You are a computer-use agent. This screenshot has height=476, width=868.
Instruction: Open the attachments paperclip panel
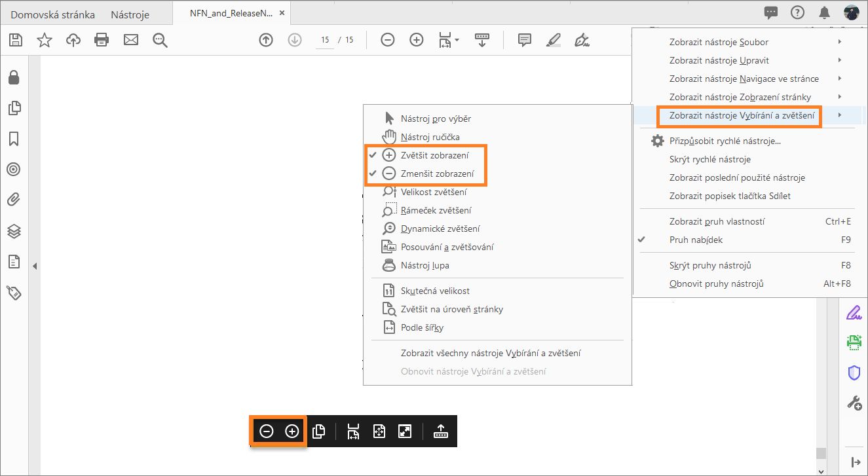click(14, 200)
